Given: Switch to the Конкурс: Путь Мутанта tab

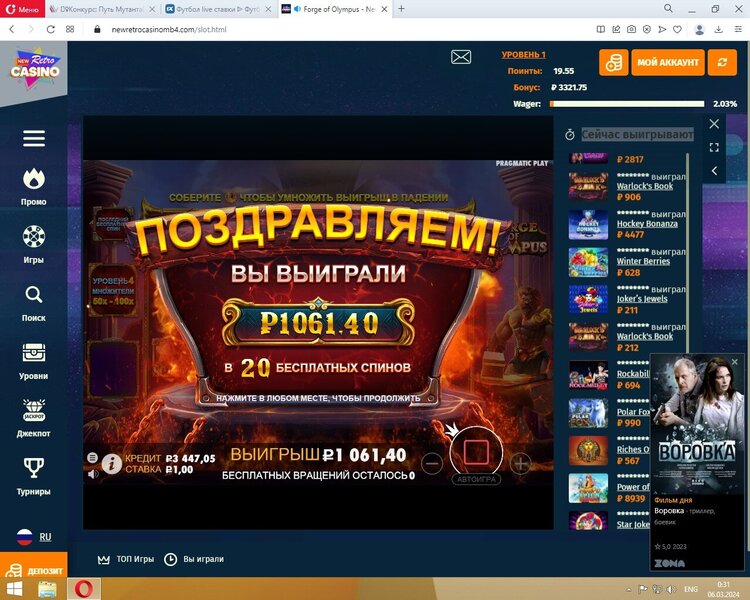Looking at the screenshot, I should point(103,9).
